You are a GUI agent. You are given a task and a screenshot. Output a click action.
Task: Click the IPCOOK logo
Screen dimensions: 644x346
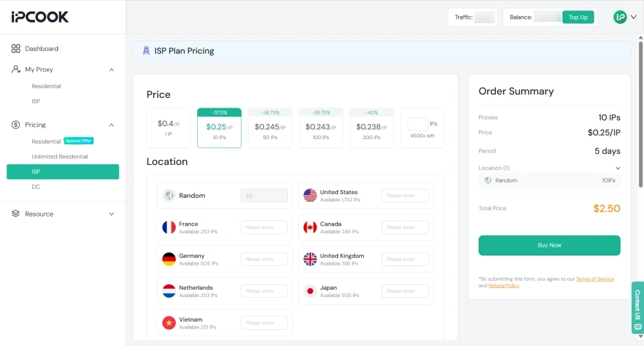point(40,17)
